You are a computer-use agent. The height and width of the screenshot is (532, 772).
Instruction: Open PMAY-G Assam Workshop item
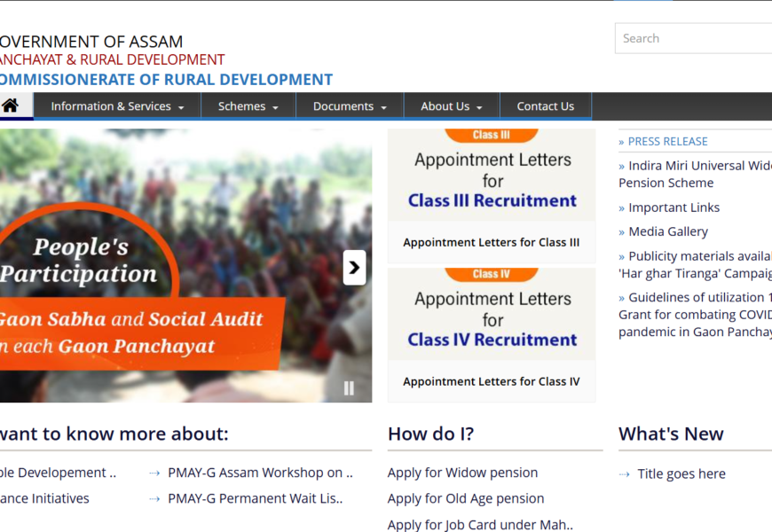coord(260,473)
